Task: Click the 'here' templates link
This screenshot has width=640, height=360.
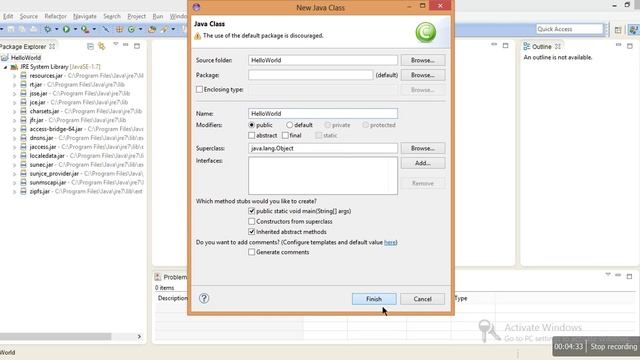Action: (x=390, y=242)
